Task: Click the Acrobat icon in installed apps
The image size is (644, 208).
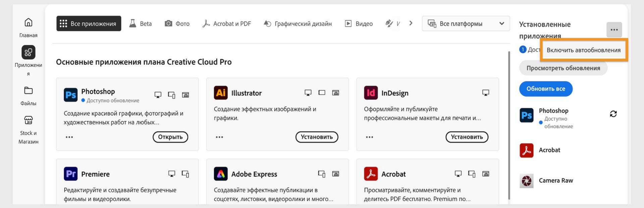Action: tap(526, 150)
